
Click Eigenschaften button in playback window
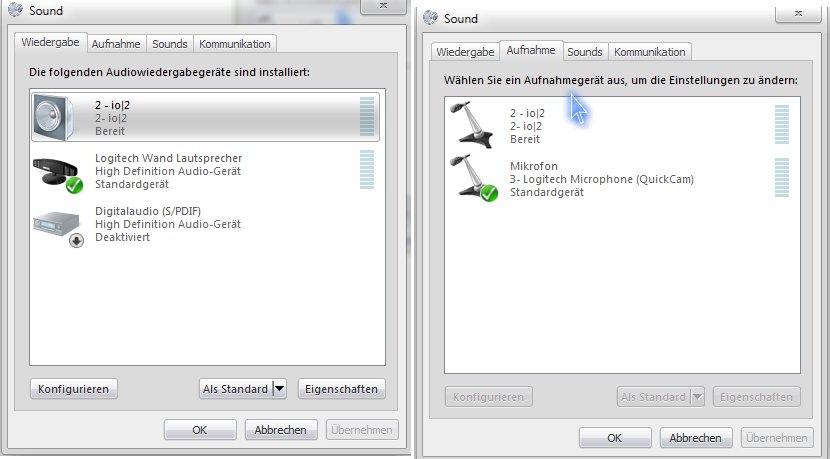coord(341,389)
